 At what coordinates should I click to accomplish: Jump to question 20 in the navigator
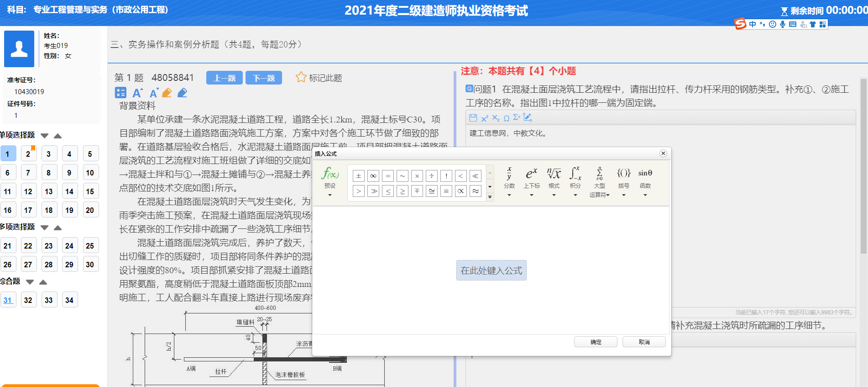click(x=90, y=210)
